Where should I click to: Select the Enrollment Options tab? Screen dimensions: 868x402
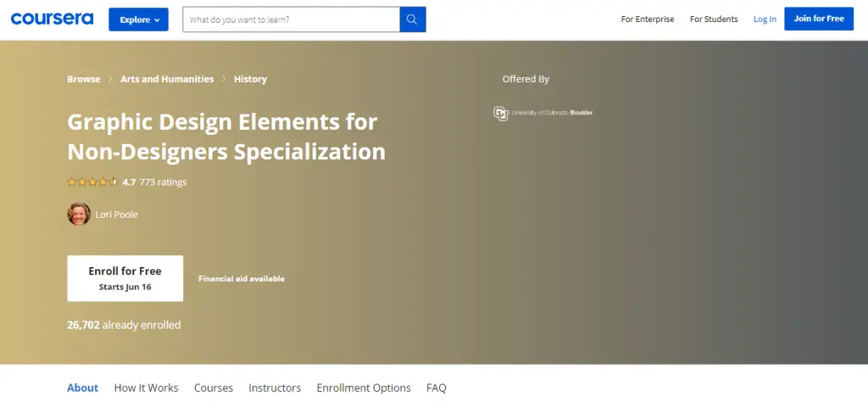[x=364, y=388]
